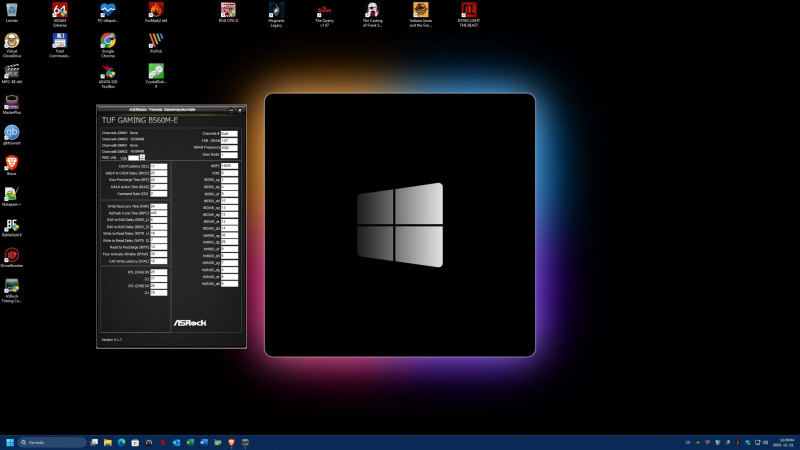Open the ADATA SSD Toolbox icon
This screenshot has width=800, height=450.
coord(107,72)
